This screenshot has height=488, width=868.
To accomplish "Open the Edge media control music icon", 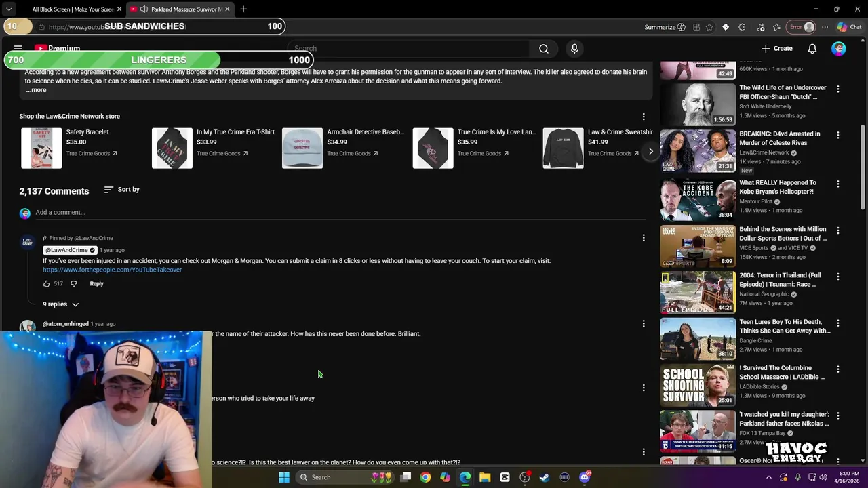I will pyautogui.click(x=760, y=27).
